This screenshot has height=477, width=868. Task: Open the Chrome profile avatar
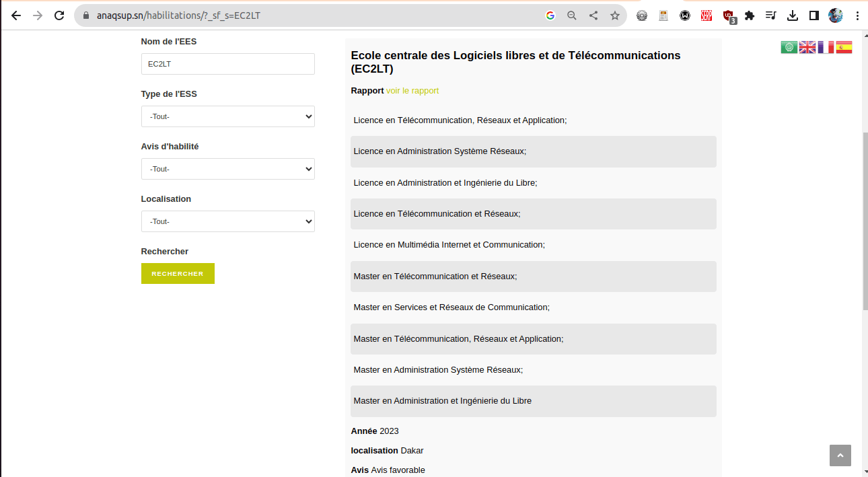(x=836, y=15)
